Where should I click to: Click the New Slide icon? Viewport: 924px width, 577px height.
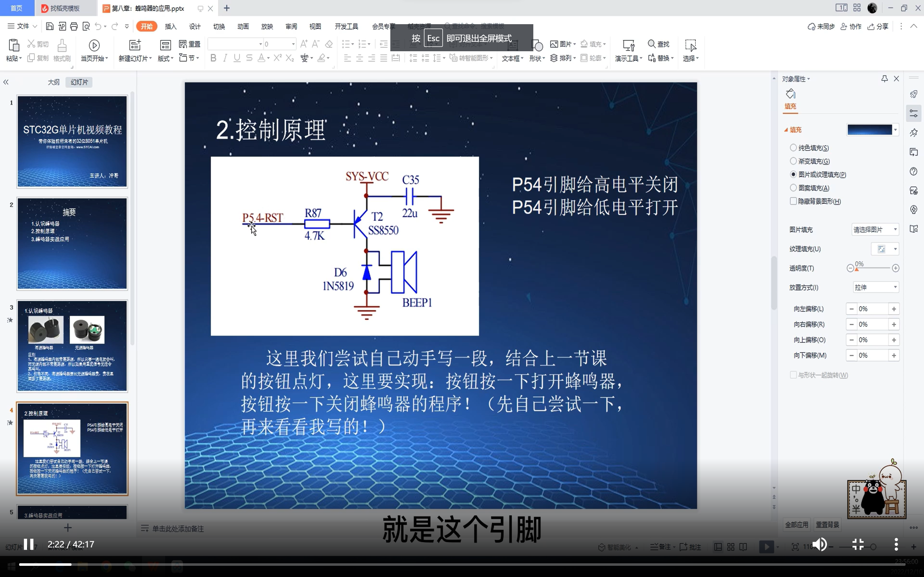pos(135,45)
